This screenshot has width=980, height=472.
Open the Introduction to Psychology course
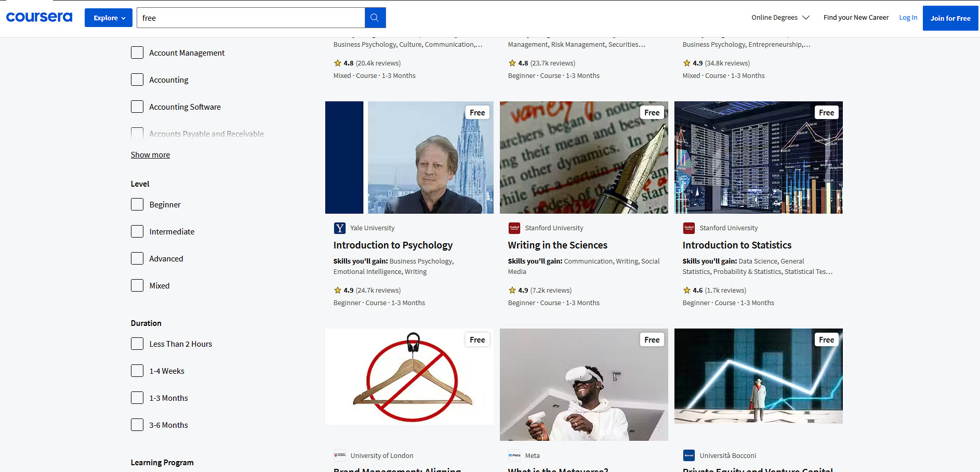coord(393,245)
